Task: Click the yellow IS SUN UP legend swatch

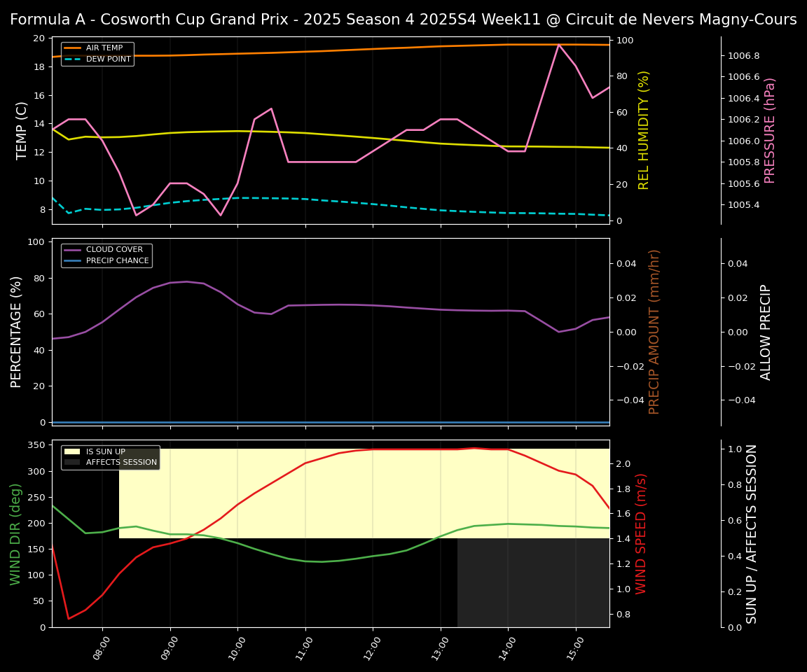Action: coord(73,451)
